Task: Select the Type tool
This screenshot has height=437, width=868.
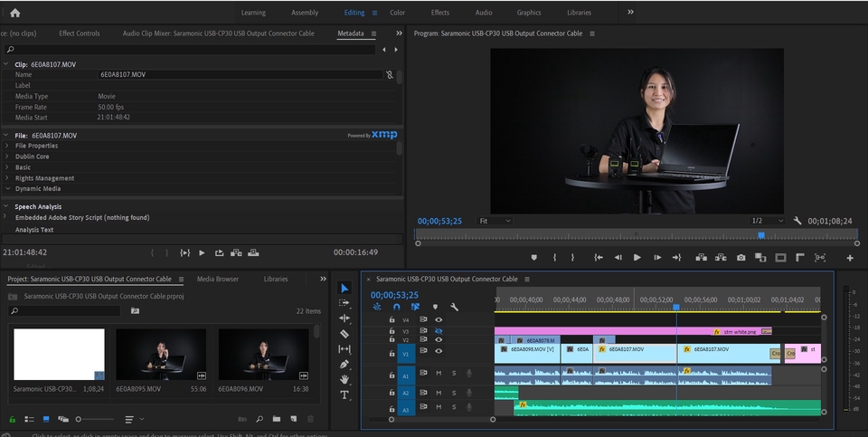Action: tap(344, 394)
